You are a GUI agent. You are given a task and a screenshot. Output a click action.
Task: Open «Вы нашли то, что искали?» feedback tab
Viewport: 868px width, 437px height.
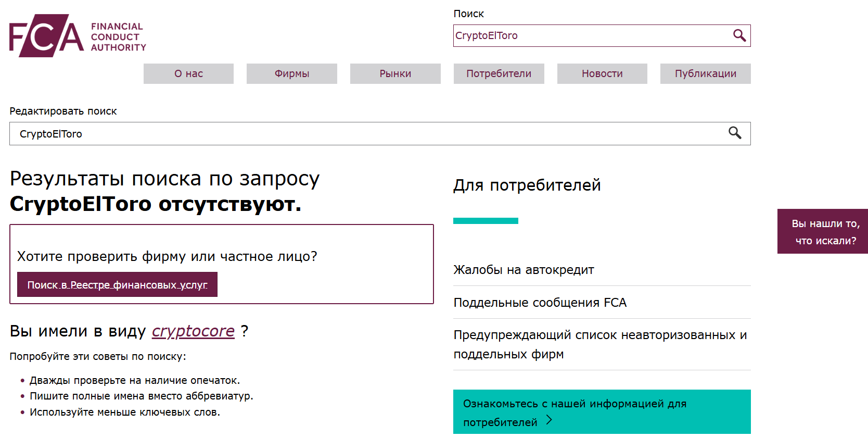tap(825, 232)
